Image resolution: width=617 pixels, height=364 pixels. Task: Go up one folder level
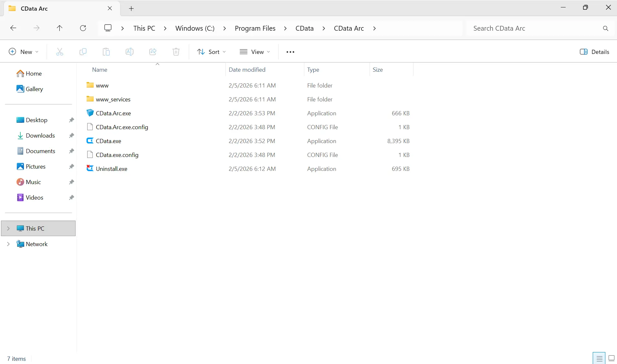[59, 28]
